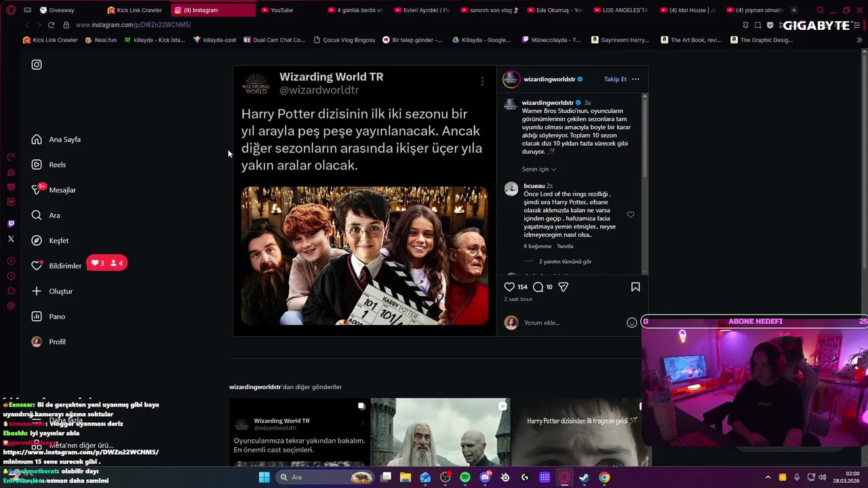Open the Windows Start menu
This screenshot has width=868, height=488.
tap(264, 477)
